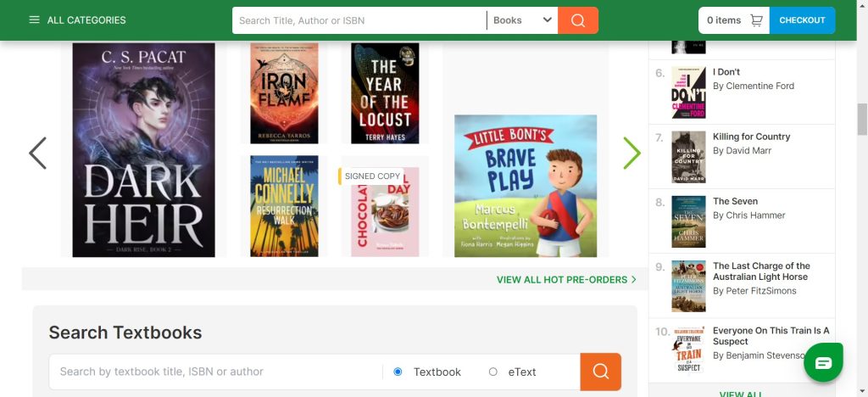Image resolution: width=868 pixels, height=397 pixels.
Task: Click the orange textbook search button
Action: click(x=600, y=372)
